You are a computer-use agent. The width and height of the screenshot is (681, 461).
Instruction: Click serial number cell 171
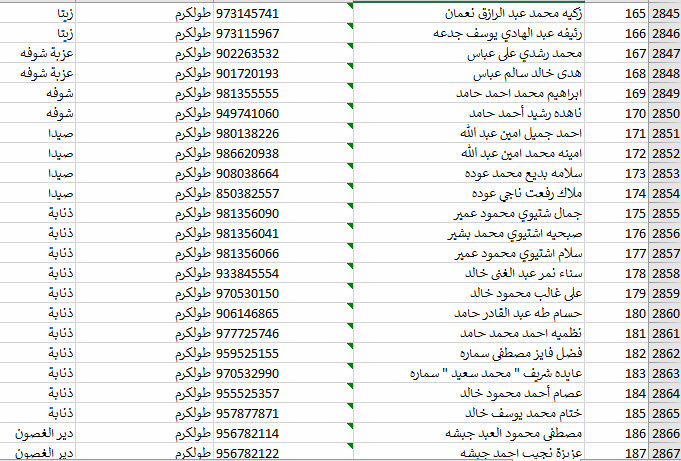click(x=634, y=133)
